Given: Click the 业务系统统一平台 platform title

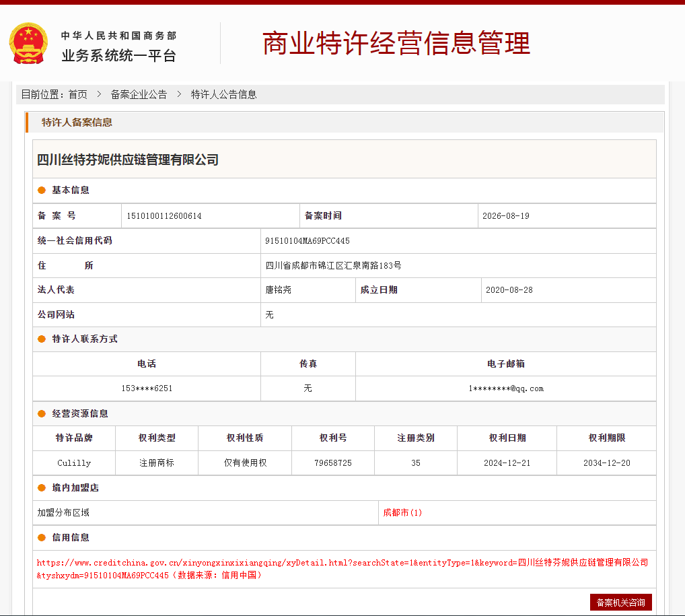Looking at the screenshot, I should point(119,55).
